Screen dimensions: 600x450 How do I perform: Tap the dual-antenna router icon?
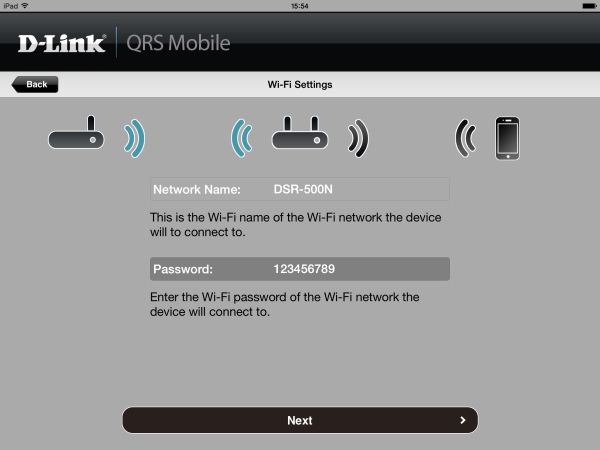click(300, 132)
